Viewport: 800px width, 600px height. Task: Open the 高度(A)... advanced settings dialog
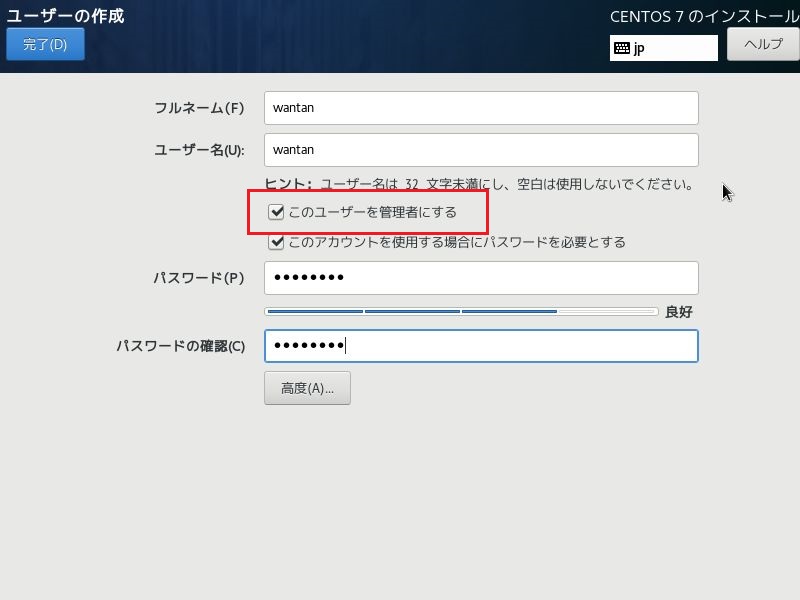pos(305,388)
